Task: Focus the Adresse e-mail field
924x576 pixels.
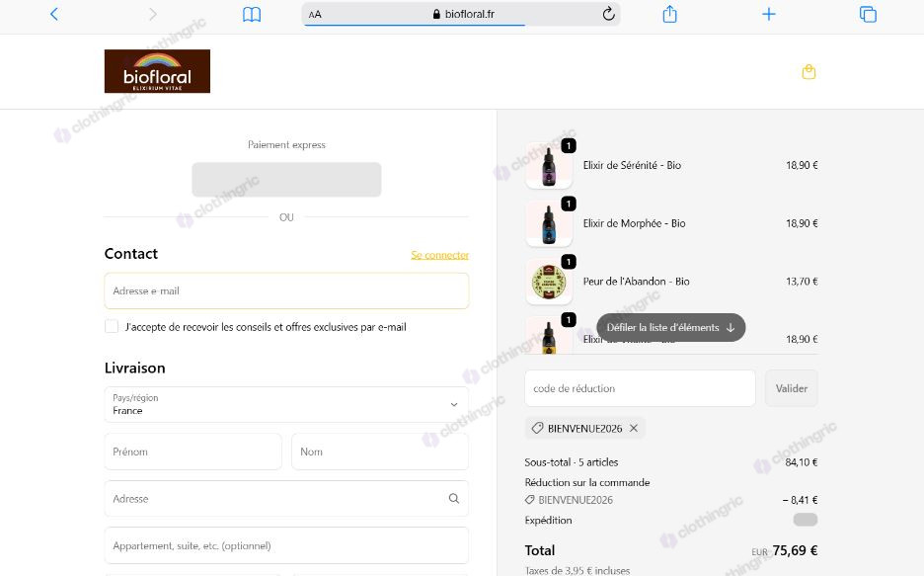Action: pos(286,290)
